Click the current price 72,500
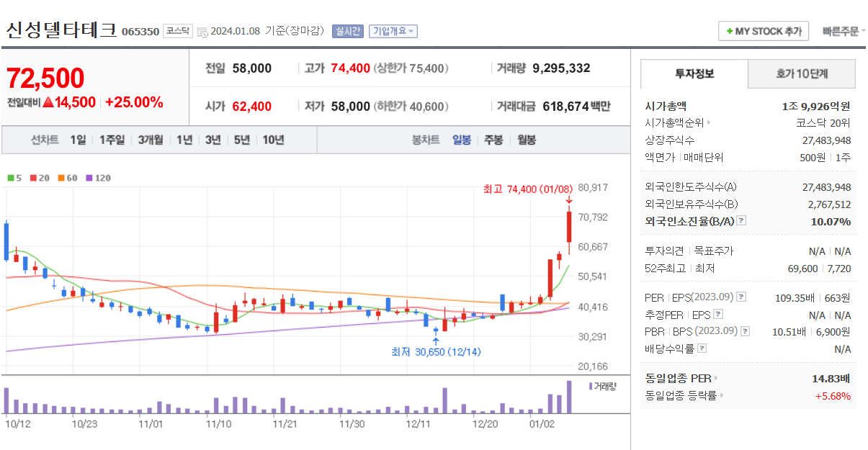The width and height of the screenshot is (868, 450). pyautogui.click(x=45, y=78)
